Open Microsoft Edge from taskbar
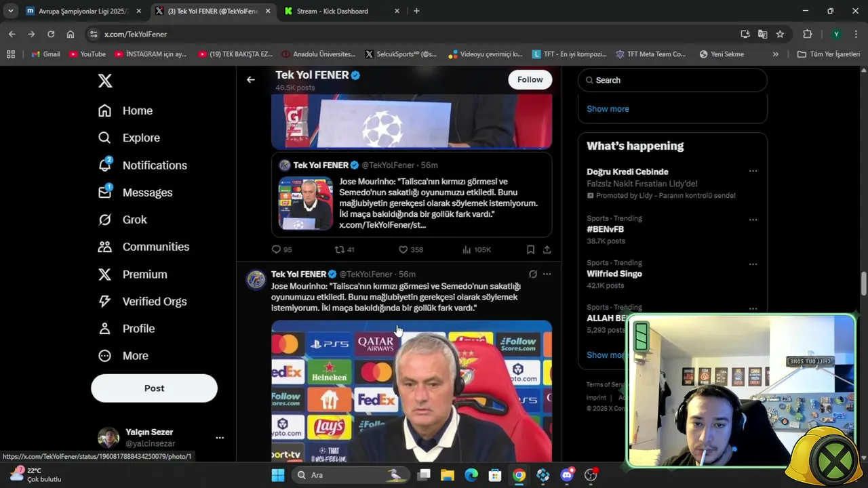868x488 pixels. click(x=471, y=475)
